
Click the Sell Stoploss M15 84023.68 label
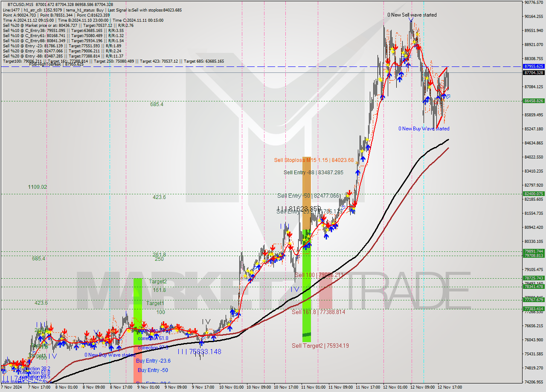pyautogui.click(x=314, y=160)
